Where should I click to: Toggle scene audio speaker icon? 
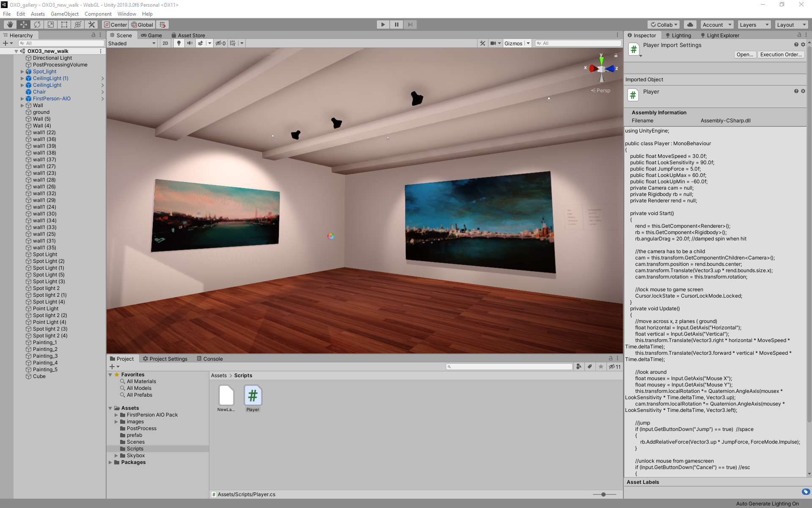pos(189,43)
